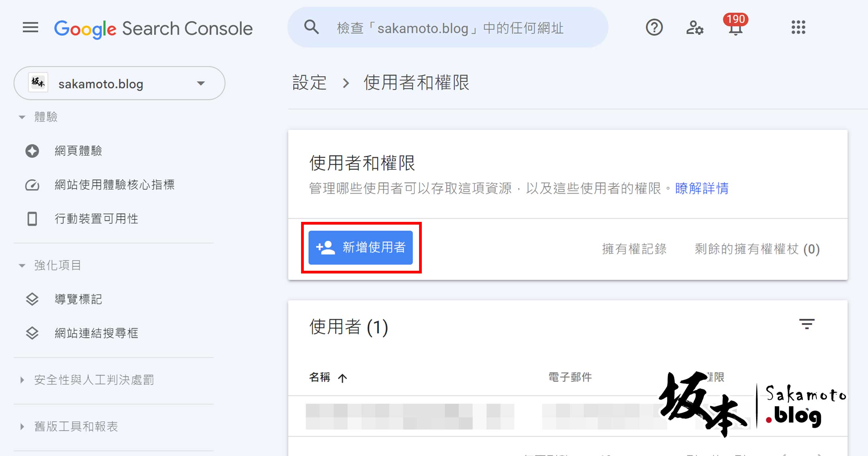This screenshot has height=456, width=868.
Task: Click the help question mark icon
Action: [x=654, y=27]
